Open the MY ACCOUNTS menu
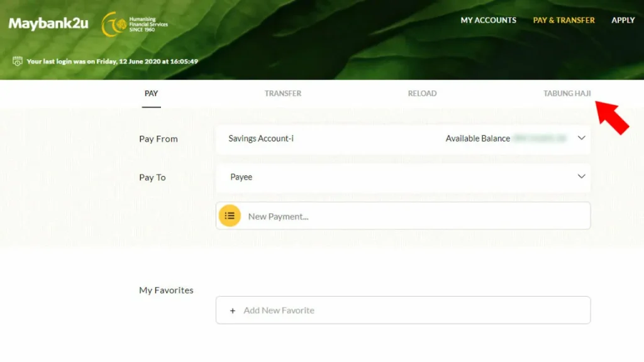Viewport: 644px width, 362px height. pyautogui.click(x=489, y=19)
